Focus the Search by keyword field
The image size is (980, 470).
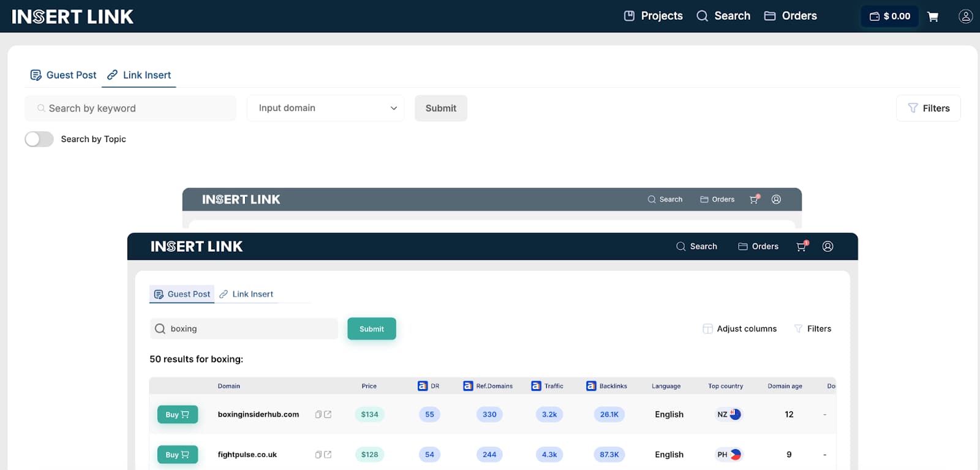[130, 108]
